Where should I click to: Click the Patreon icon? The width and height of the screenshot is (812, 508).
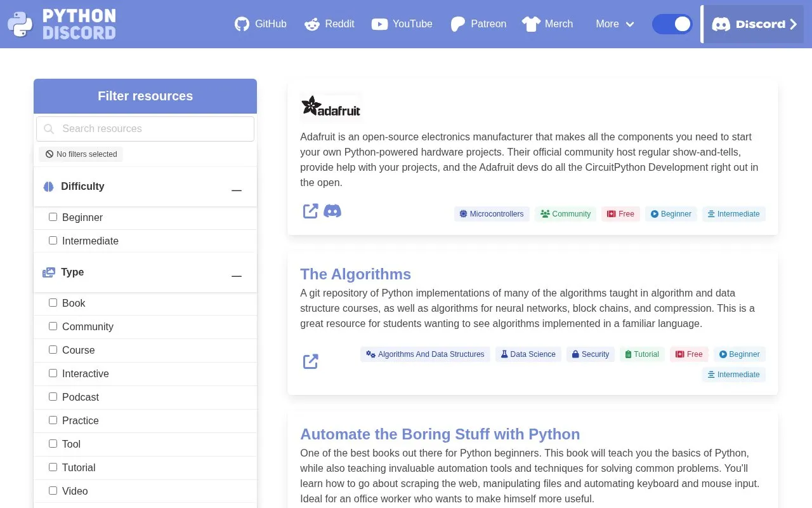click(x=458, y=24)
